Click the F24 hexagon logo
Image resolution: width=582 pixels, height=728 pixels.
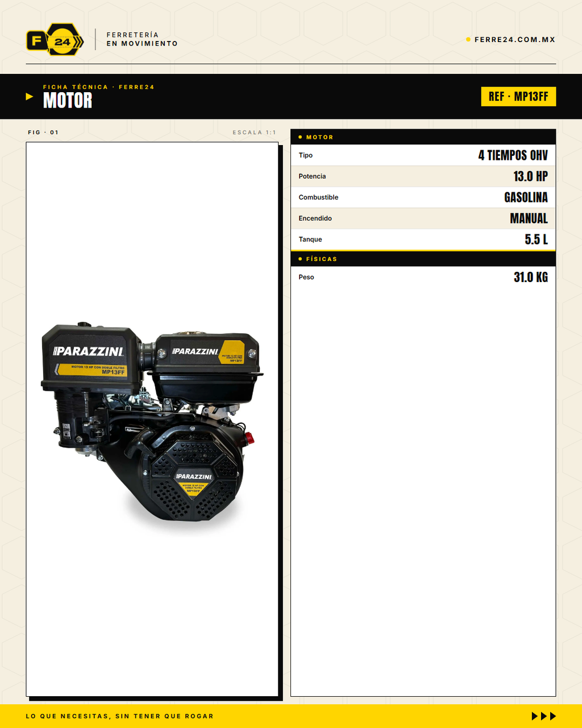click(x=55, y=39)
